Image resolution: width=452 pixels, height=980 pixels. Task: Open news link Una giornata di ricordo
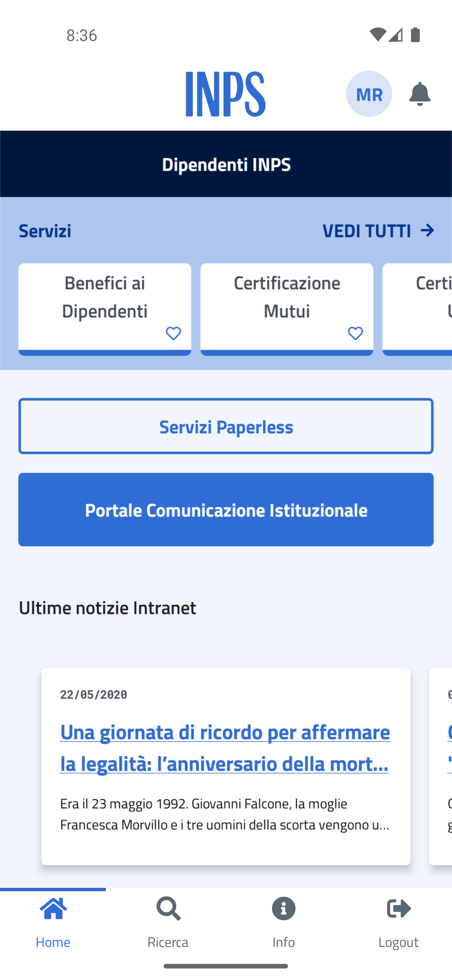[x=225, y=748]
